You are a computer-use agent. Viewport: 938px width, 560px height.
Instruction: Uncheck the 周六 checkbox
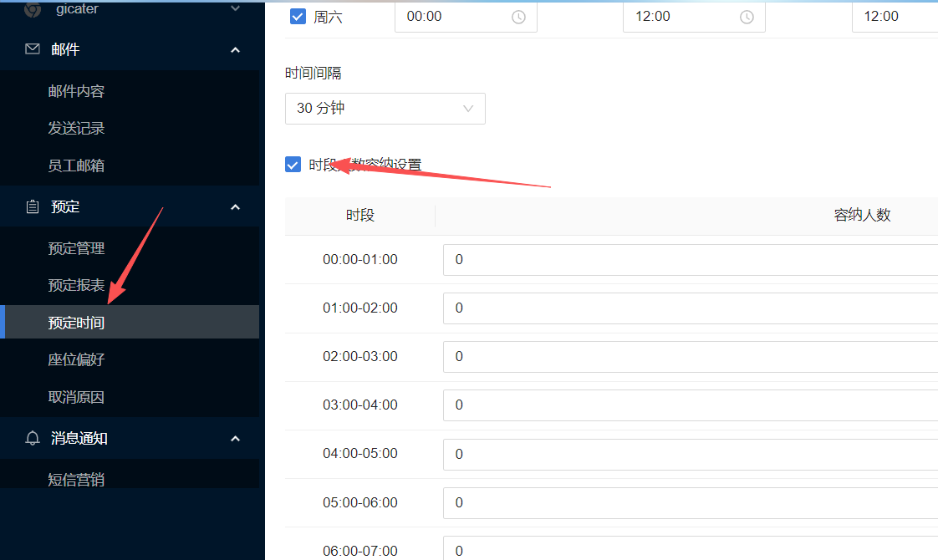(298, 16)
